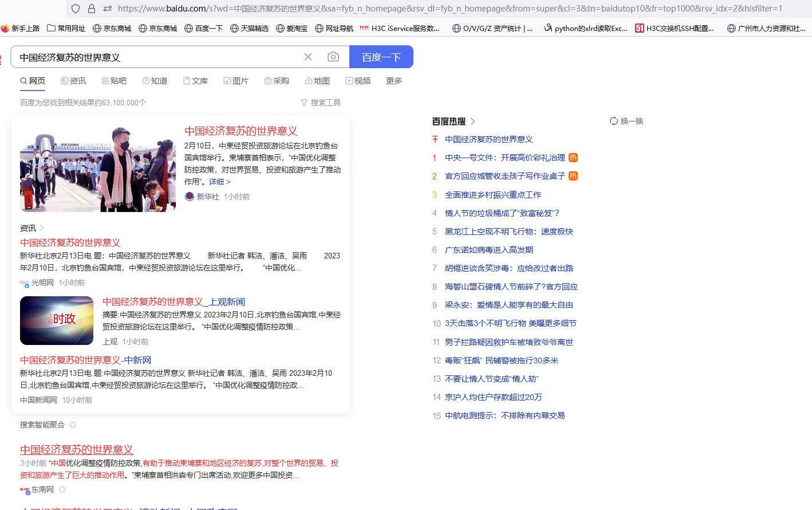Open hot search 梁永安：爱情是人能享有的最大自由

pyautogui.click(x=509, y=305)
